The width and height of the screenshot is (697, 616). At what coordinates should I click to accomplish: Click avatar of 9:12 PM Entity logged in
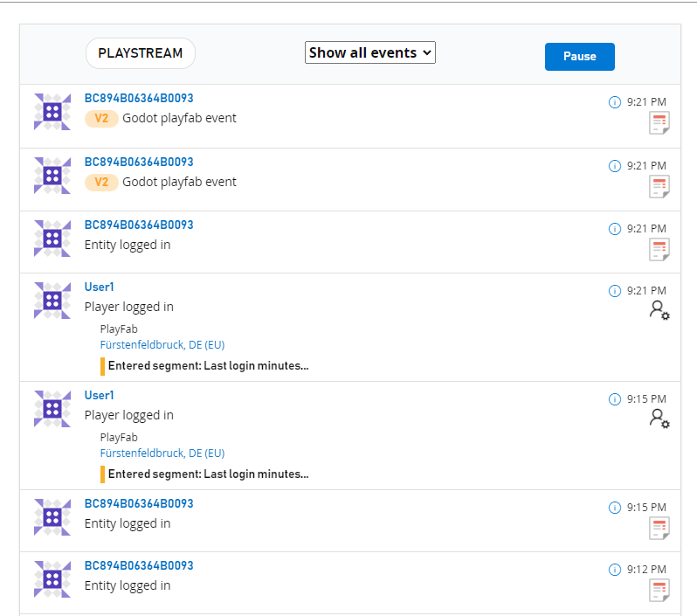52,579
